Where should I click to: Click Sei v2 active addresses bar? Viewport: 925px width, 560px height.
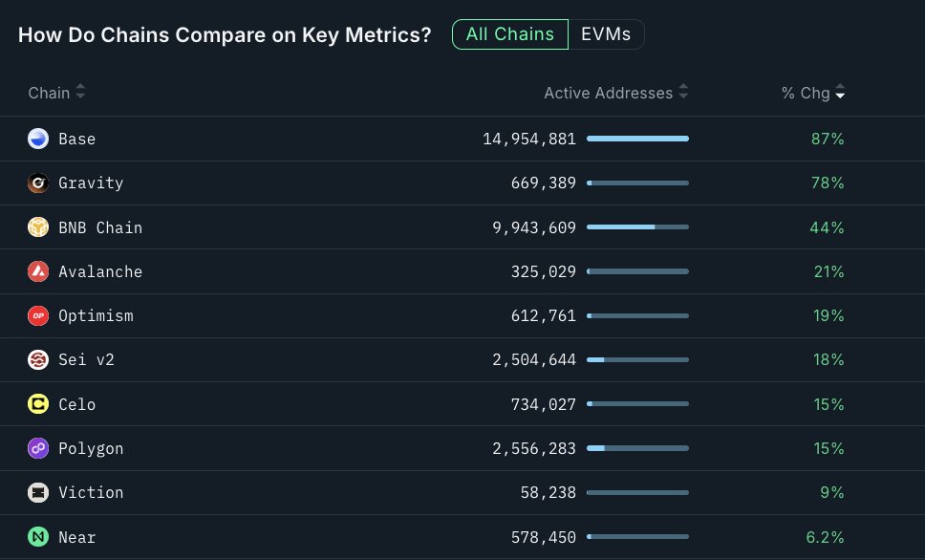point(637,359)
